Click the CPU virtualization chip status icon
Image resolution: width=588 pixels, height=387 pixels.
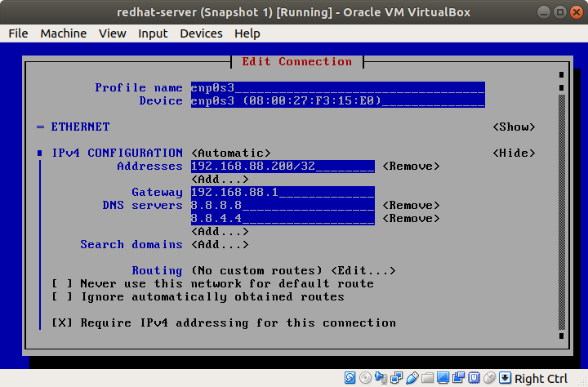click(474, 378)
